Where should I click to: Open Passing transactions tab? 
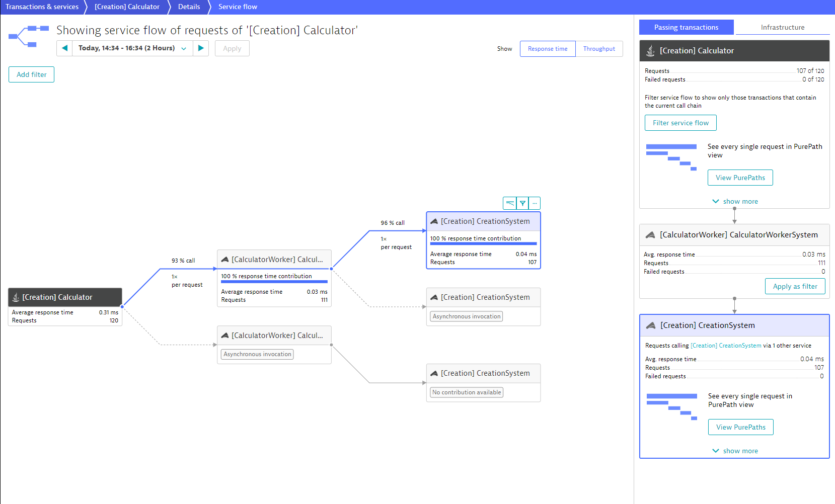[686, 27]
